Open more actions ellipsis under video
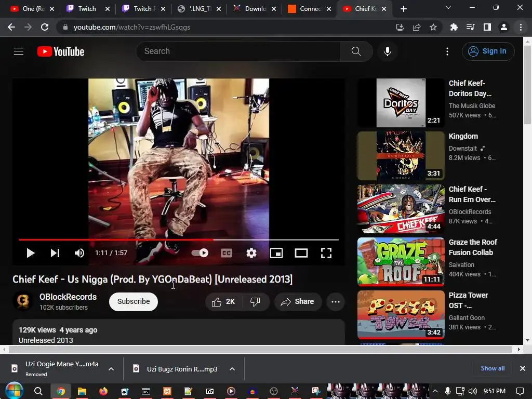Viewport: 532px width, 399px height. click(336, 302)
